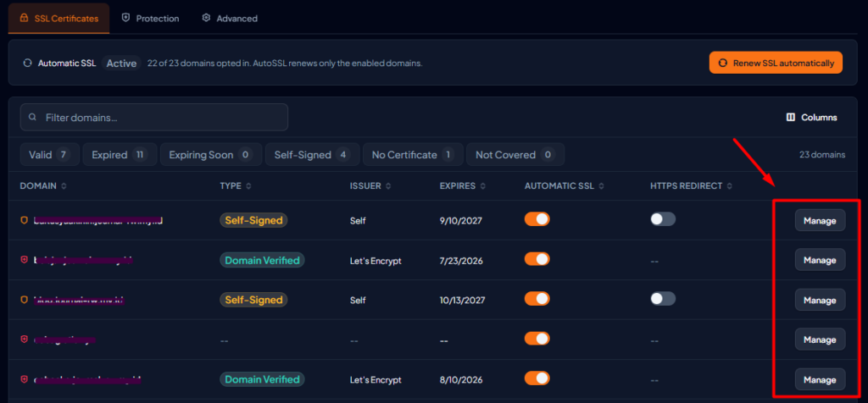Image resolution: width=868 pixels, height=403 pixels.
Task: Click the Active status badge
Action: tap(121, 63)
